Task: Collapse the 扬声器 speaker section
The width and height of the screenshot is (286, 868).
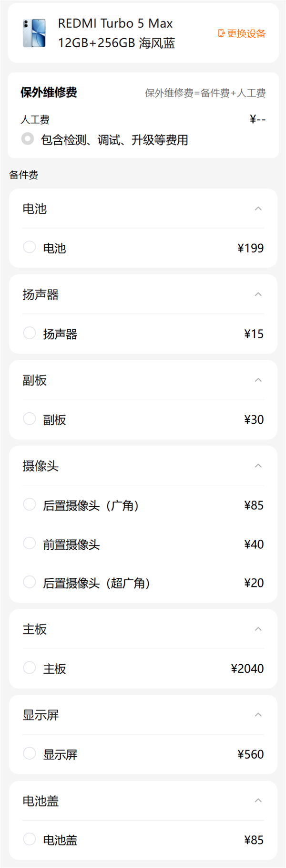Action: coord(257,294)
